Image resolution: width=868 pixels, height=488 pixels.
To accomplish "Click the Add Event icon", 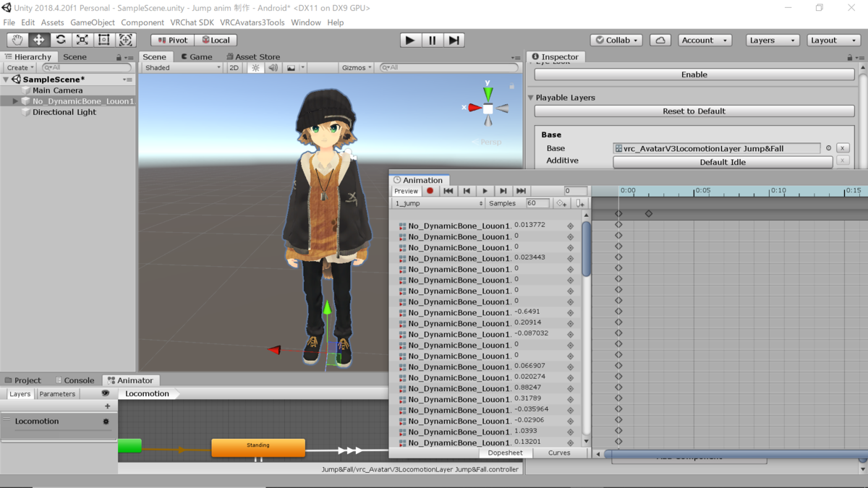I will (x=579, y=204).
